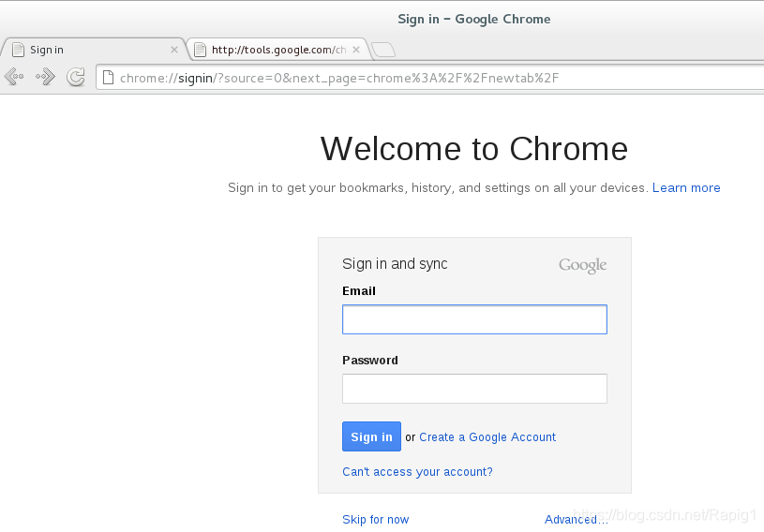764x532 pixels.
Task: Open the Create a Google Account link
Action: tap(487, 437)
